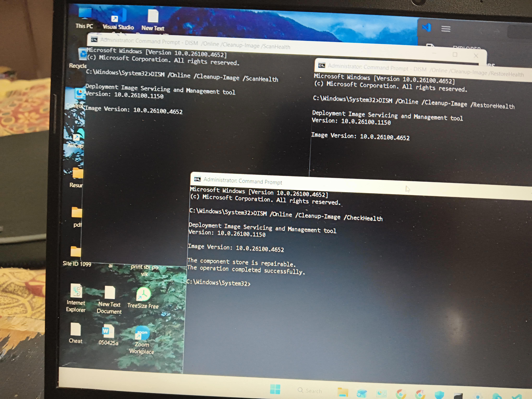Click the cmd icon in the ScanHealth window title
The height and width of the screenshot is (399, 532).
(94, 40)
